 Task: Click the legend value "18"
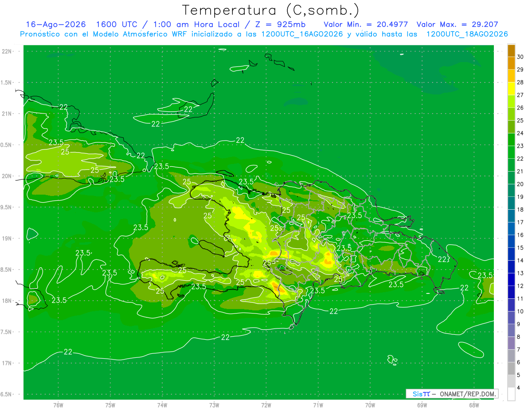tap(520, 210)
